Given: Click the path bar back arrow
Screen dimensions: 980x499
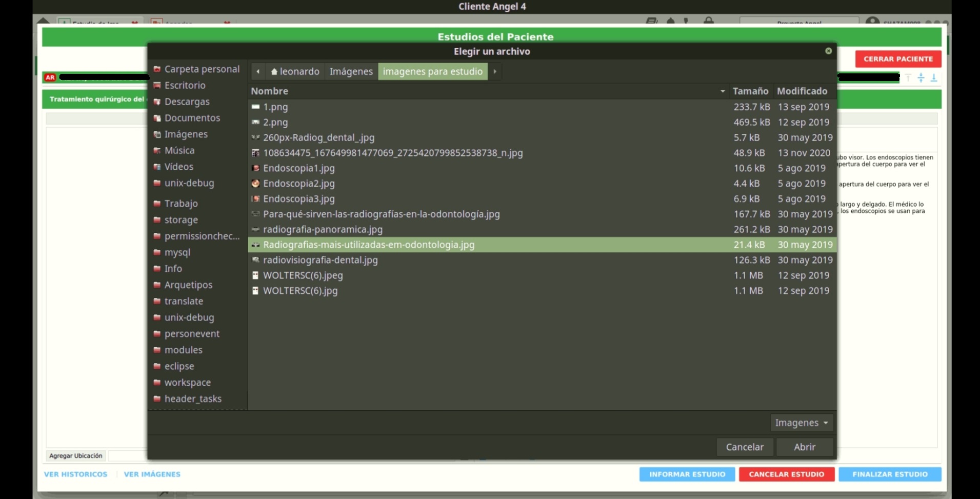Looking at the screenshot, I should (x=258, y=72).
